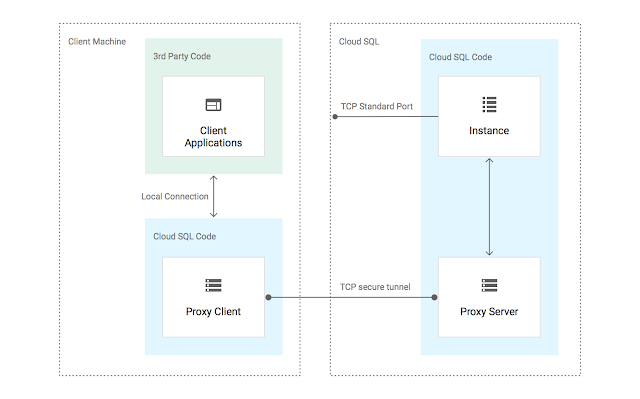This screenshot has width=640, height=399.
Task: Select the "Client Machine" label
Action: tap(97, 42)
